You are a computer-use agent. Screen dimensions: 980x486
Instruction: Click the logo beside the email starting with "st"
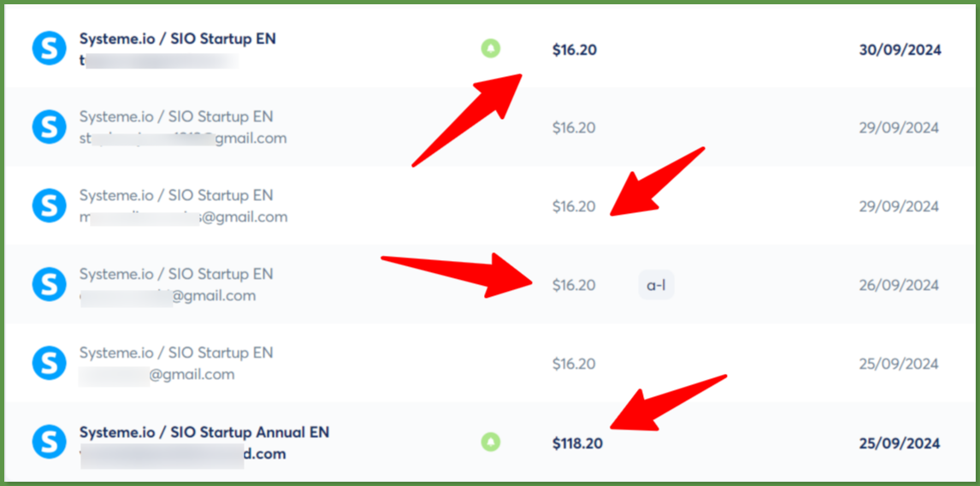coord(49,127)
